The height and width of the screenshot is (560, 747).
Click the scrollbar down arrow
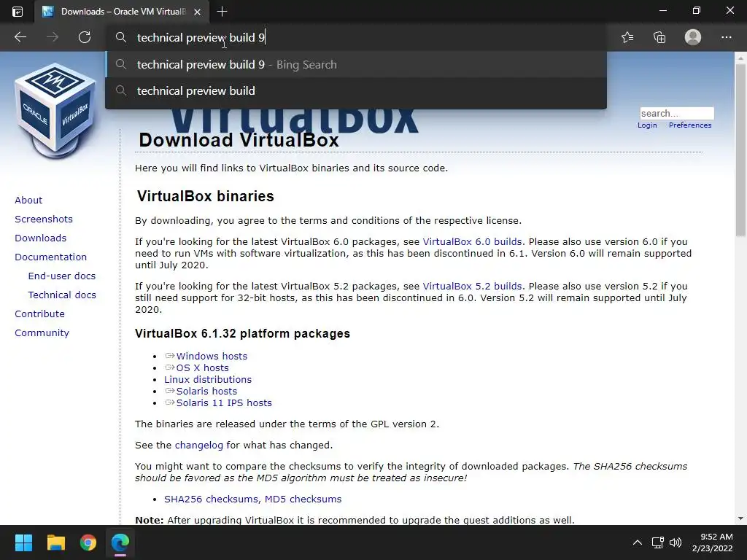tap(740, 518)
